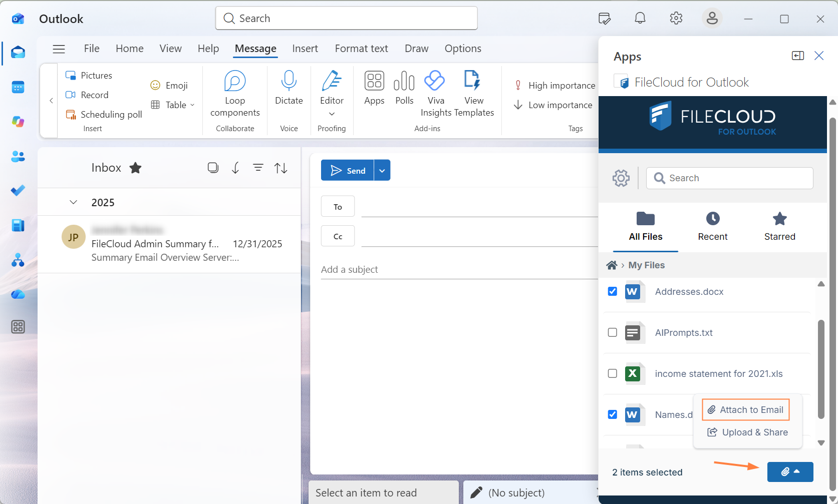Click Select mode icon in Inbox header
The image size is (838, 504).
[x=213, y=168]
